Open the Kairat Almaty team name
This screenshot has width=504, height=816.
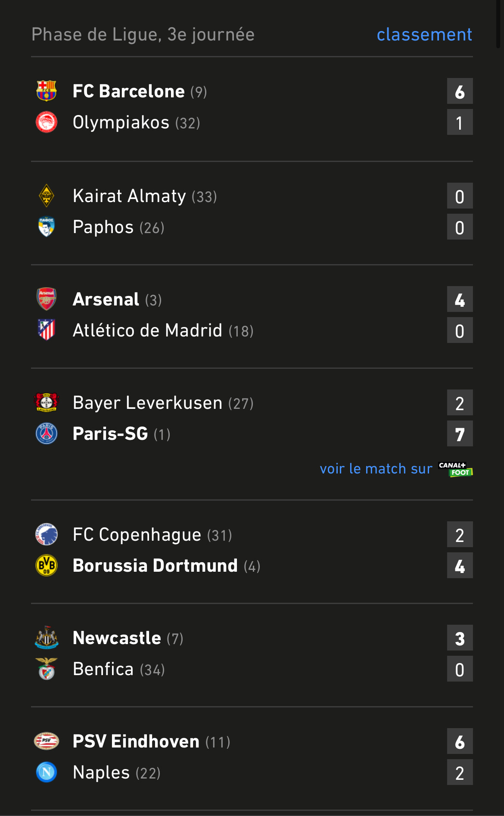pos(129,196)
